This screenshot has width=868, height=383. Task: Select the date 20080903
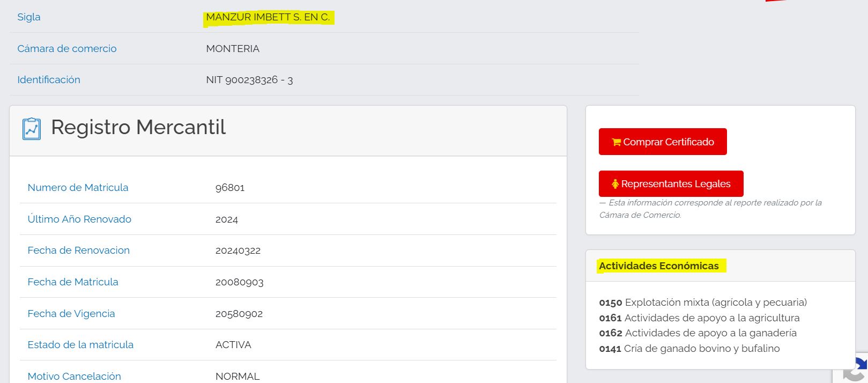point(240,282)
